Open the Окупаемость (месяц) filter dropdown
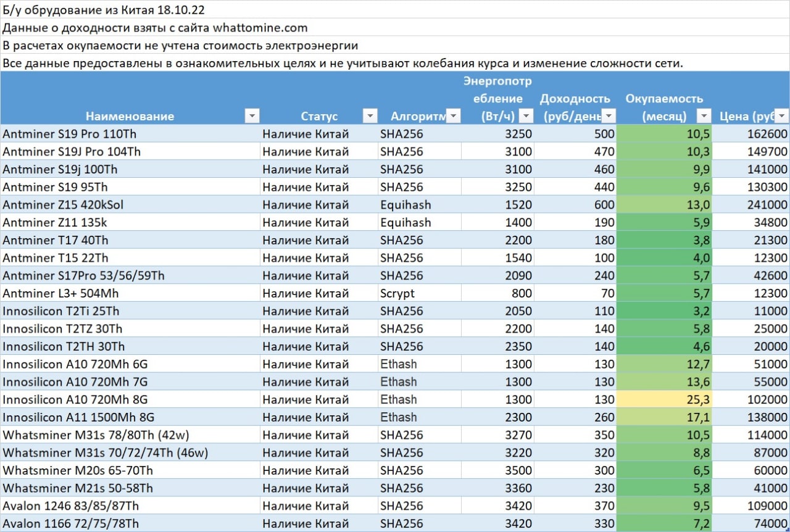 tap(704, 116)
